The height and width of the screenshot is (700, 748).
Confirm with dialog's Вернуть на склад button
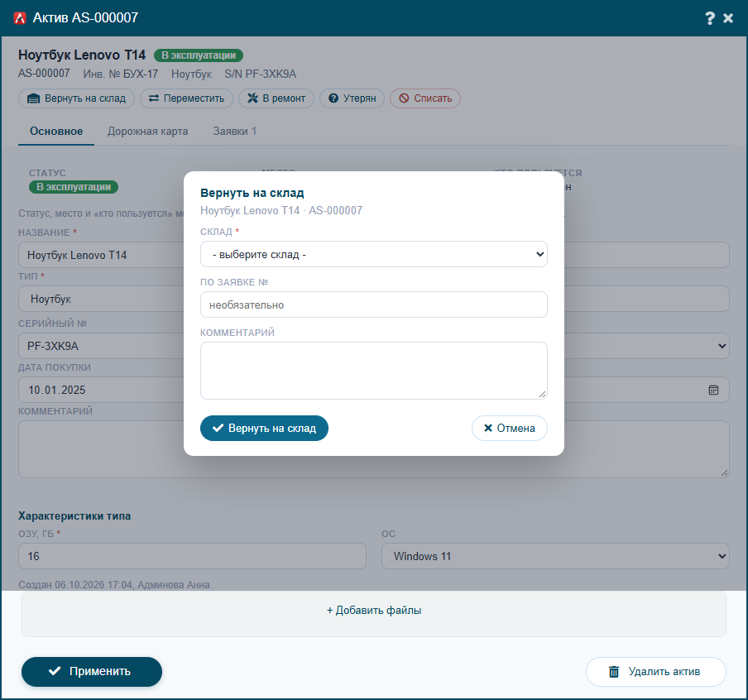[264, 428]
